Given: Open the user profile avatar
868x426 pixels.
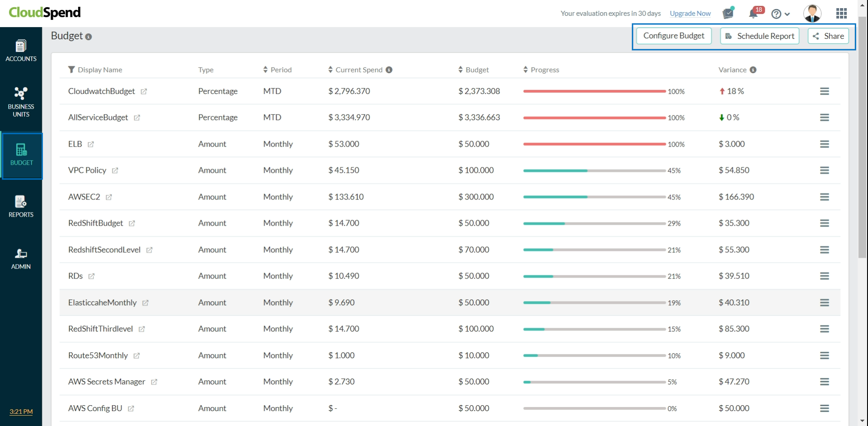Looking at the screenshot, I should [x=812, y=14].
